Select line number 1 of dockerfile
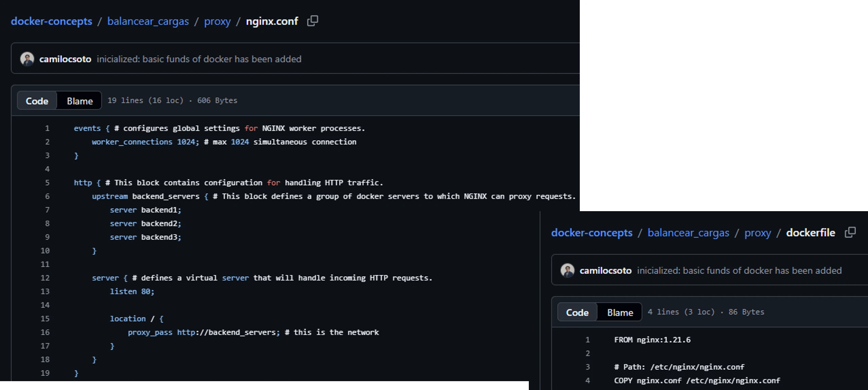Image resolution: width=868 pixels, height=390 pixels. click(x=588, y=340)
